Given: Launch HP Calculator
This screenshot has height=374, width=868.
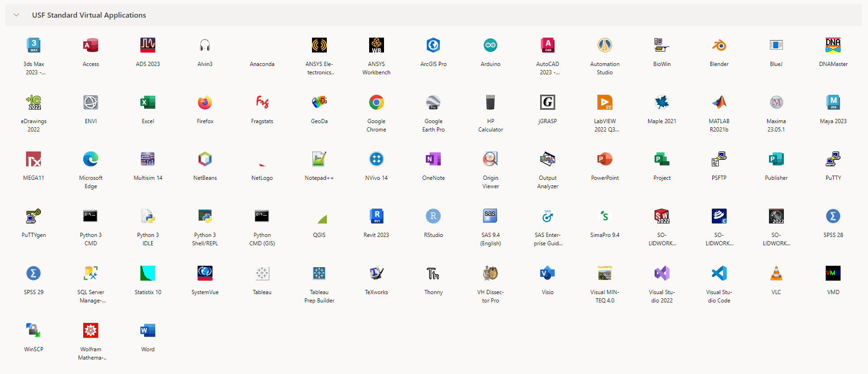Looking at the screenshot, I should coord(490,102).
